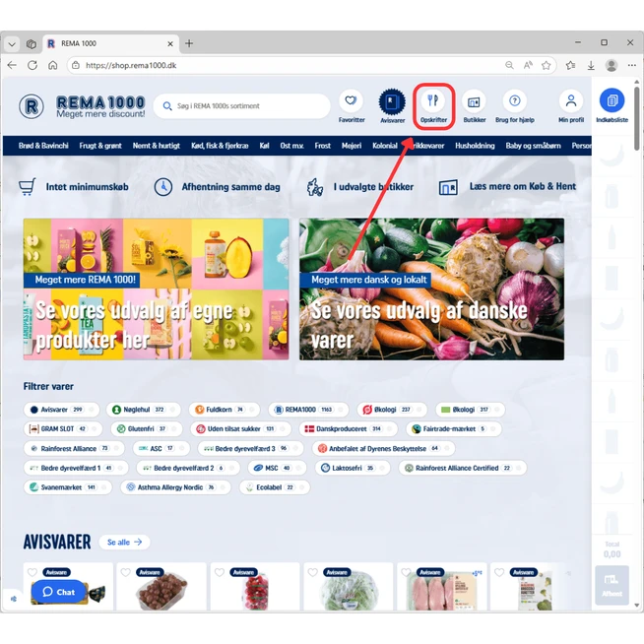Open browser tab list chevron dropdown

[12, 43]
